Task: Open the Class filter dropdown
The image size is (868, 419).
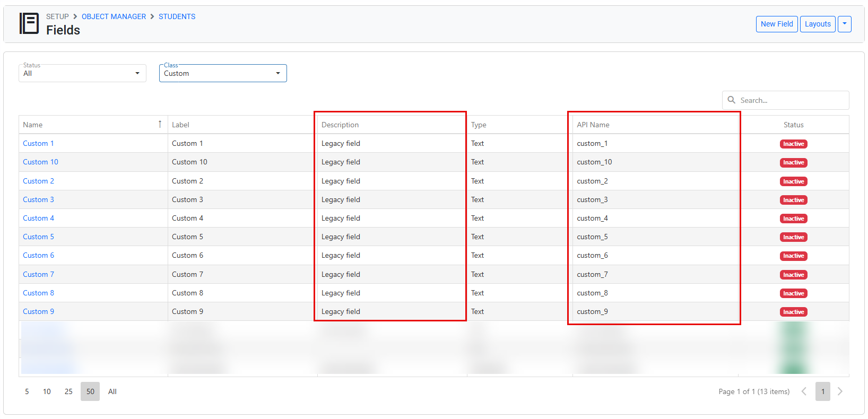Action: pos(223,73)
